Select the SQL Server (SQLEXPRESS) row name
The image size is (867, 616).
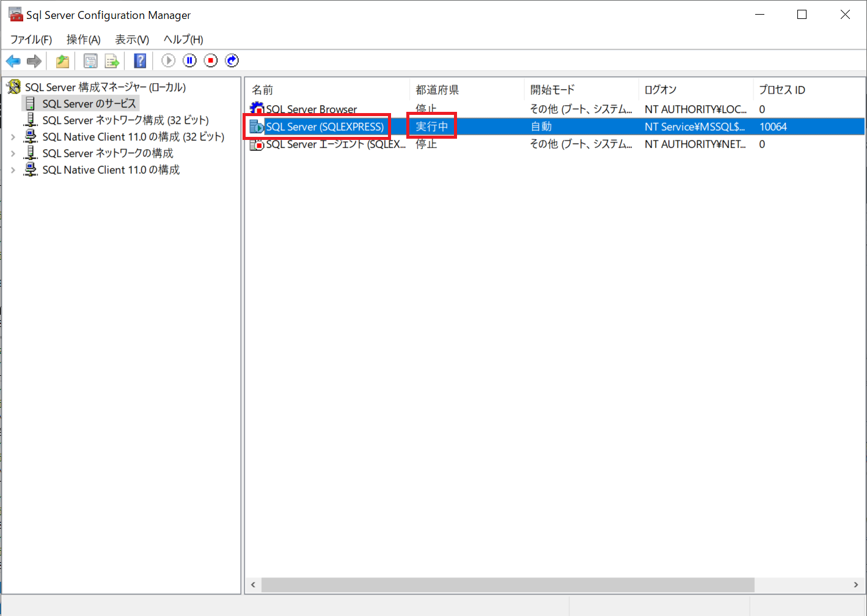coord(325,127)
